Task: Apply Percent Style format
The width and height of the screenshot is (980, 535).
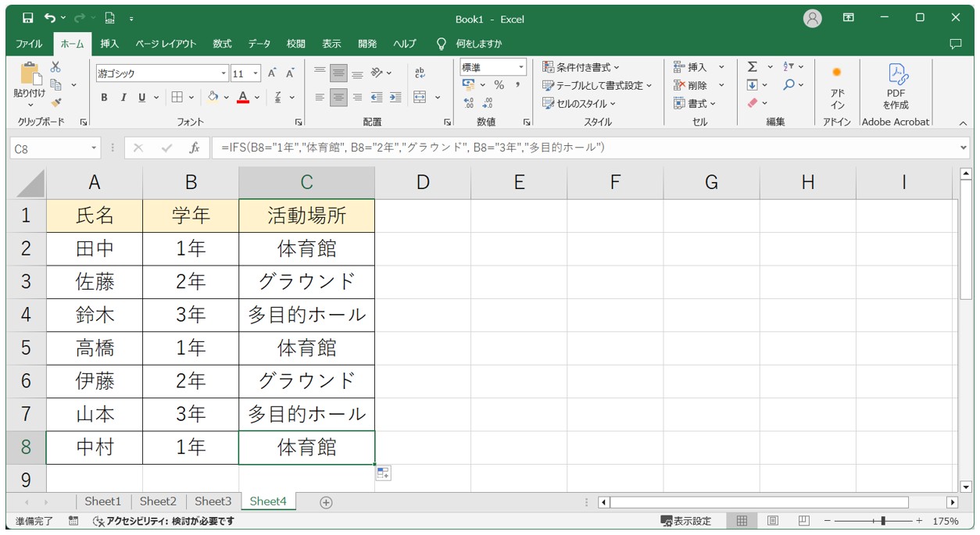Action: point(499,84)
